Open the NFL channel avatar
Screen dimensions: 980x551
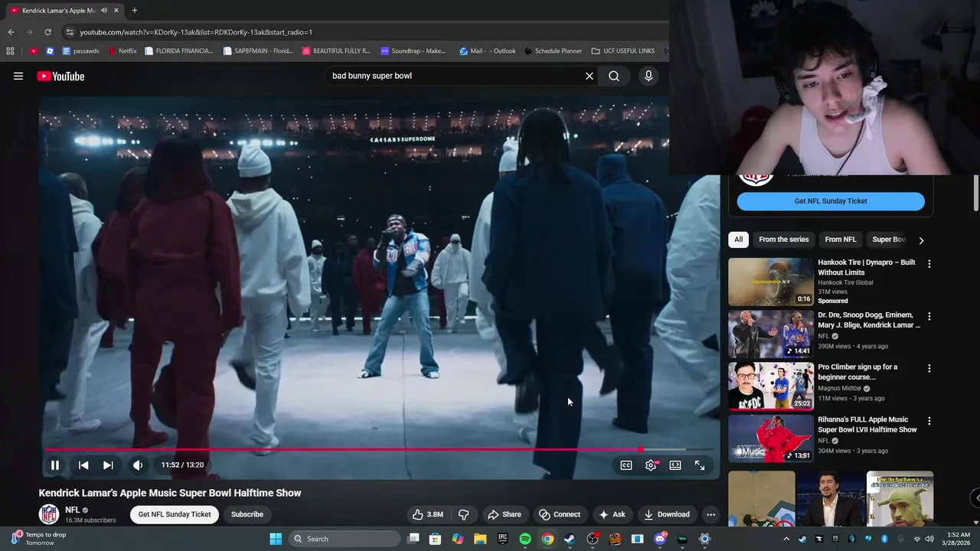point(49,514)
